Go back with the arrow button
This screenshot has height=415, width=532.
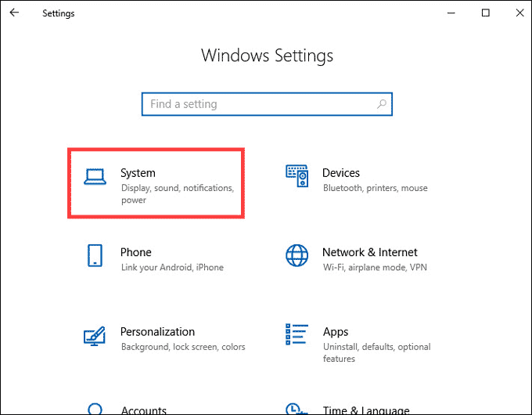pyautogui.click(x=14, y=13)
